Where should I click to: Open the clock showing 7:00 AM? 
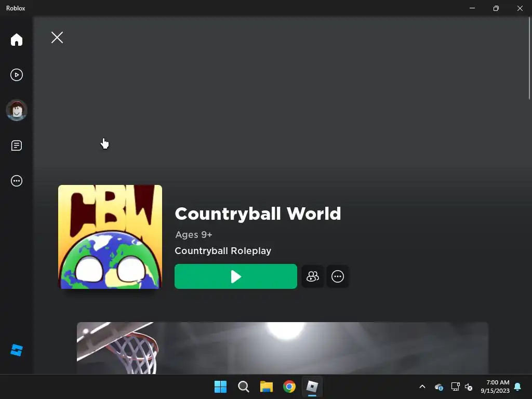495,387
